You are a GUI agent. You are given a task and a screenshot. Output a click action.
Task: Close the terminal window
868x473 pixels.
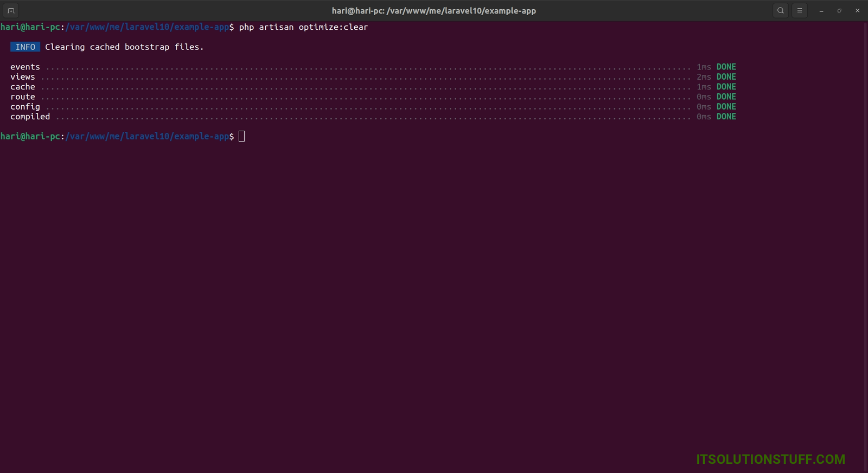tap(857, 11)
